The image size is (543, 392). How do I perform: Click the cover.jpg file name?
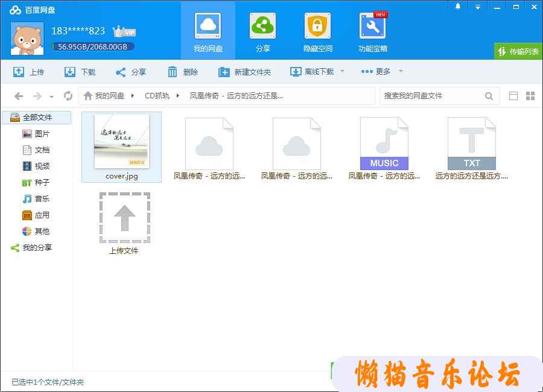121,176
